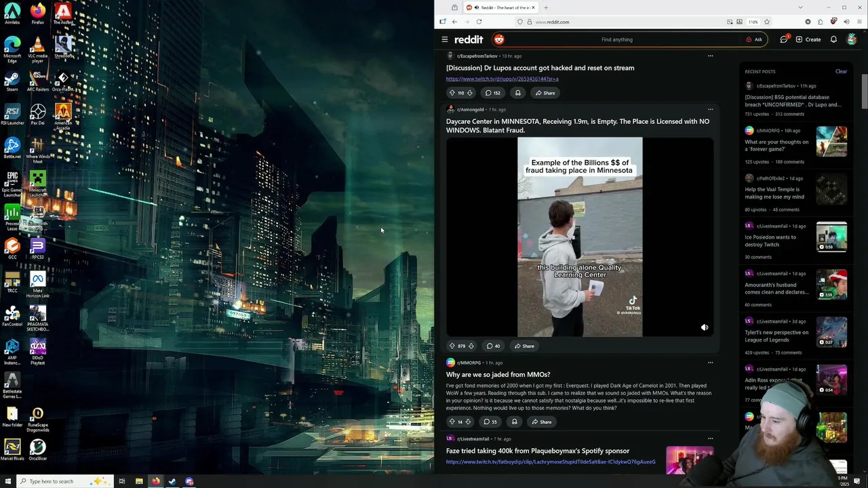Focus the Find anything search field
Image resolution: width=868 pixels, height=488 pixels.
coord(616,39)
